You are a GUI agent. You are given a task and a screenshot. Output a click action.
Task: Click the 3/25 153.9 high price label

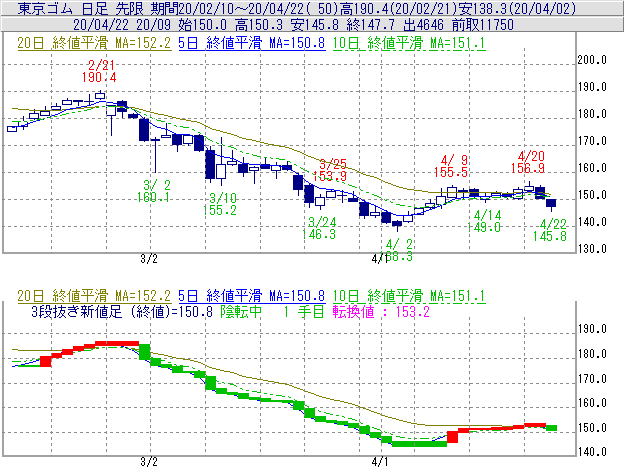(x=330, y=170)
